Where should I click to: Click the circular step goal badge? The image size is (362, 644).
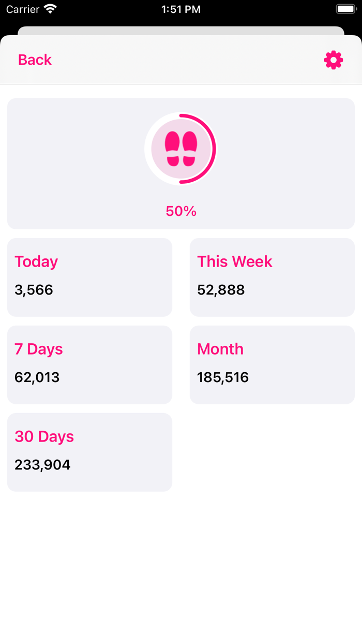coord(180,149)
